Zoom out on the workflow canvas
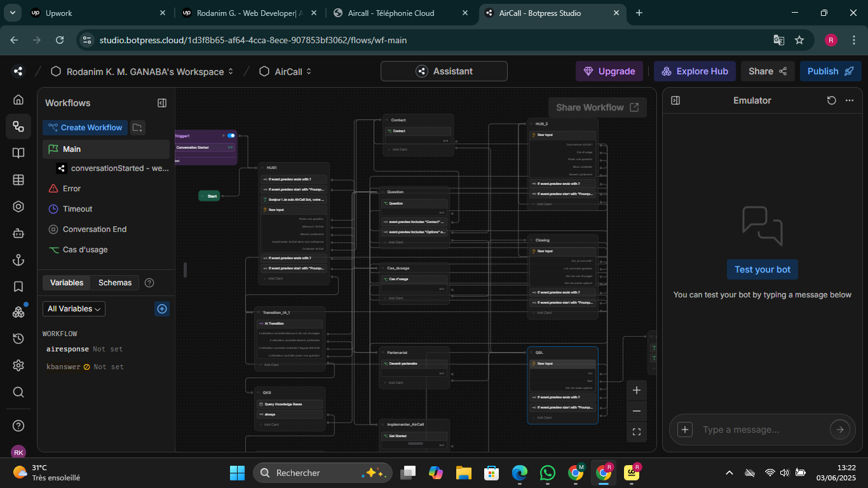Image resolution: width=868 pixels, height=488 pixels. click(637, 411)
